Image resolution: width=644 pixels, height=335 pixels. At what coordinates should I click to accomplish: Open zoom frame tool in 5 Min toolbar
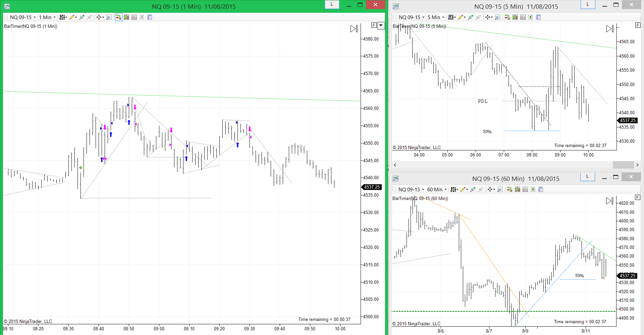[497, 17]
